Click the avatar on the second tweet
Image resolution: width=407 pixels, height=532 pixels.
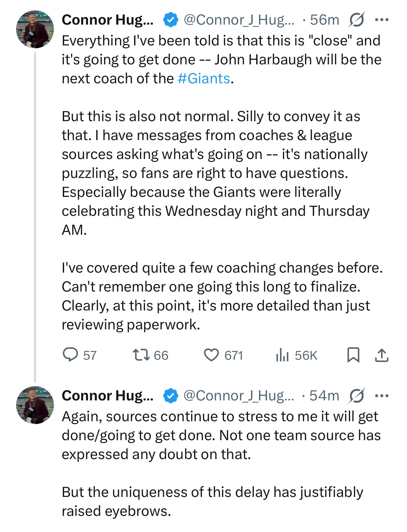(35, 405)
